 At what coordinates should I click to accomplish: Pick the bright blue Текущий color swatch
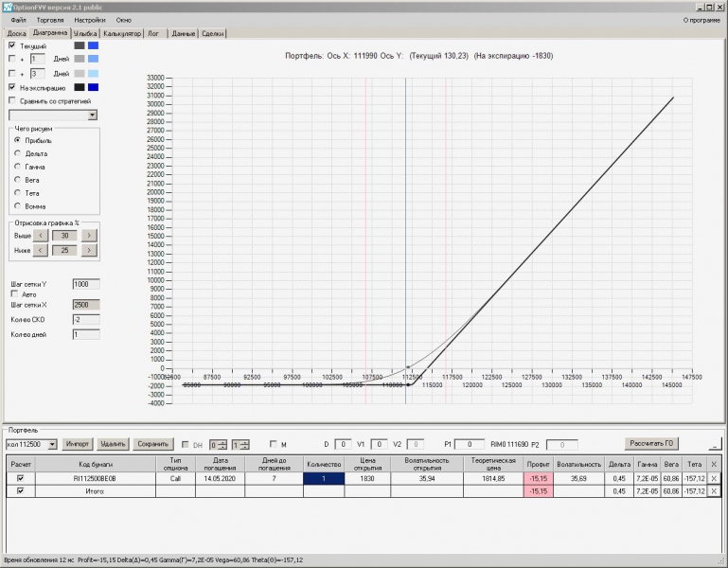pyautogui.click(x=94, y=44)
